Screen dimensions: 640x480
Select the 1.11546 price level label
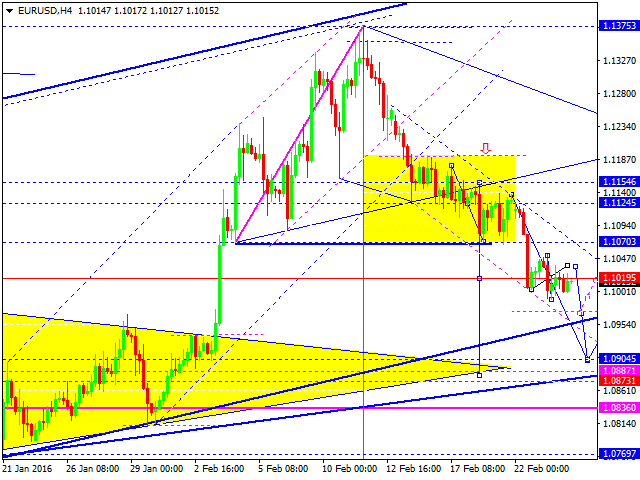[619, 182]
